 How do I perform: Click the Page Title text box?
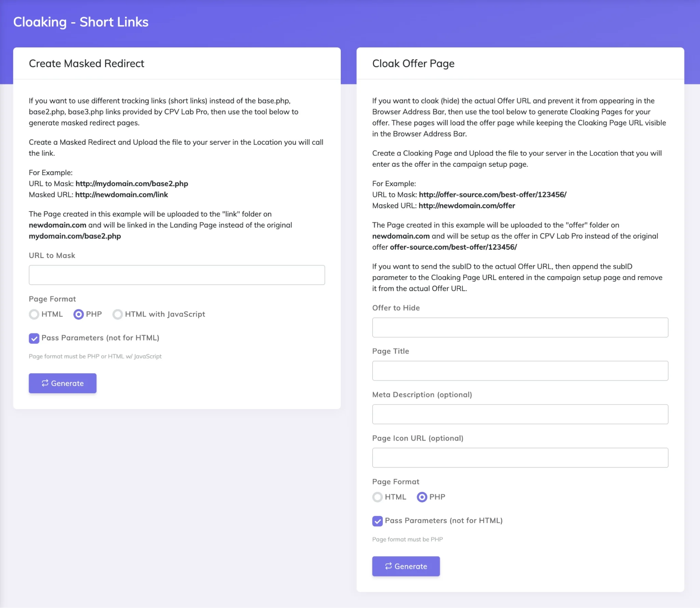tap(520, 371)
